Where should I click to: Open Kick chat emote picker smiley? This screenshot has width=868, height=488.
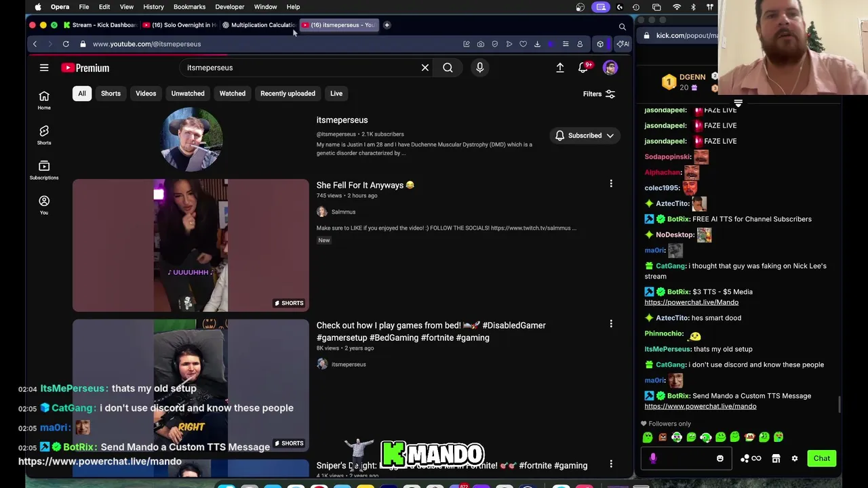(719, 459)
